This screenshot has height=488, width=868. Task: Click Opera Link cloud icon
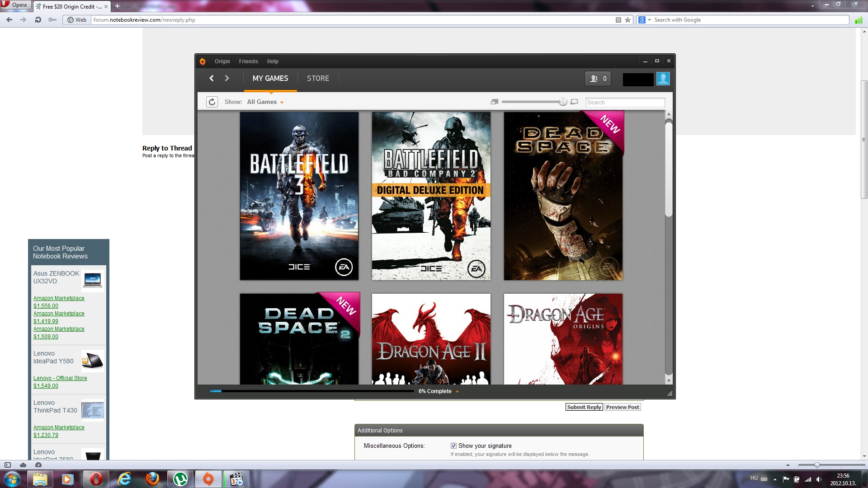[23, 465]
